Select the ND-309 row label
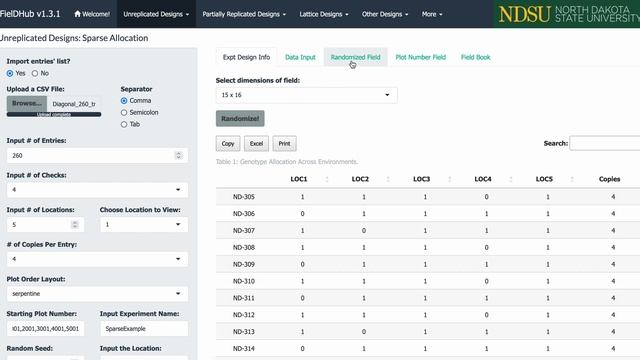The height and width of the screenshot is (360, 640). coord(244,264)
